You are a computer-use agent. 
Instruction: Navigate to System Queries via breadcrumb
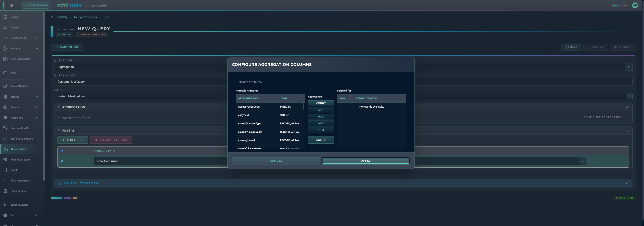(87, 17)
